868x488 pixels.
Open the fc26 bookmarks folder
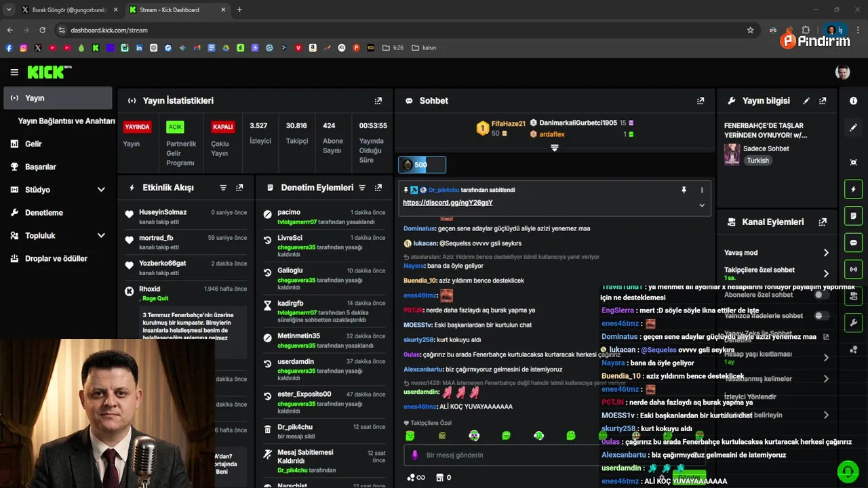coord(394,47)
